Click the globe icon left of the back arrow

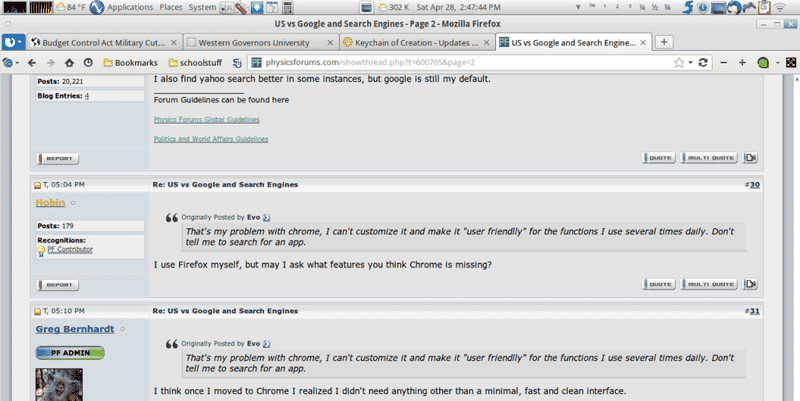point(8,63)
